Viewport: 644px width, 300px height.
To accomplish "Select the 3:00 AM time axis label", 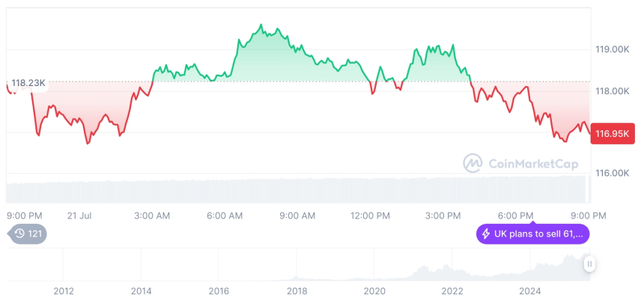I will [152, 215].
